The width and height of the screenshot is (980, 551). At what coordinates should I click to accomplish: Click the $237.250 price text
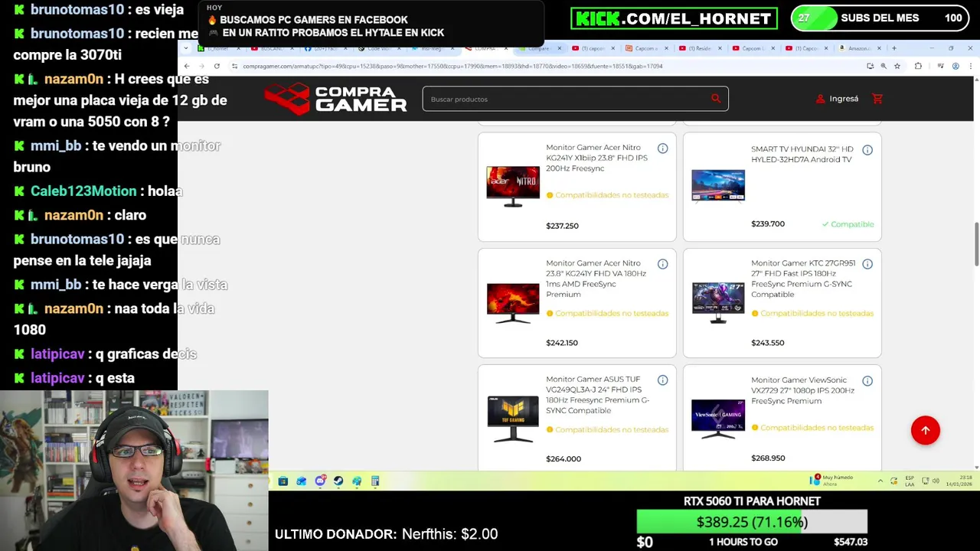[562, 226]
